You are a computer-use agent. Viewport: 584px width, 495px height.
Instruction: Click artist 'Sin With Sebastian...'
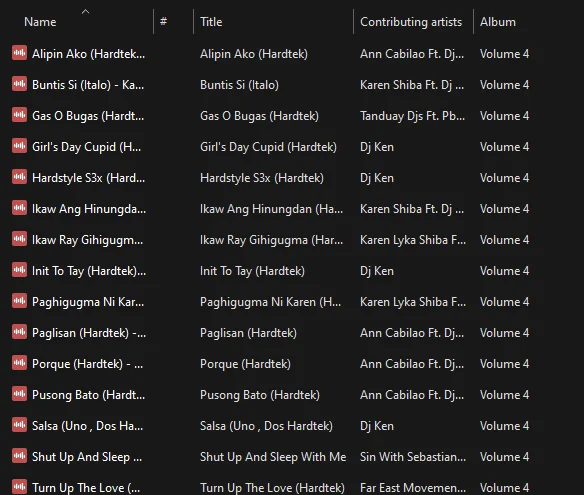point(413,457)
